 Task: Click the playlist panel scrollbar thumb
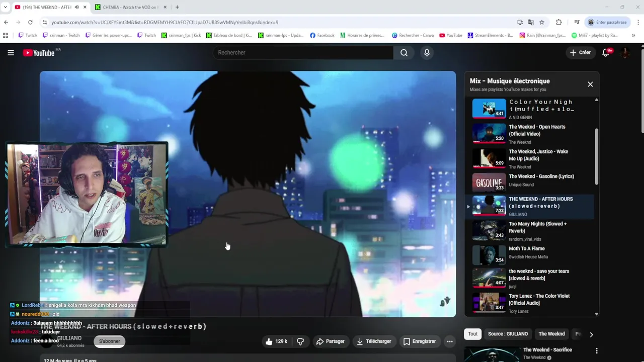597,156
